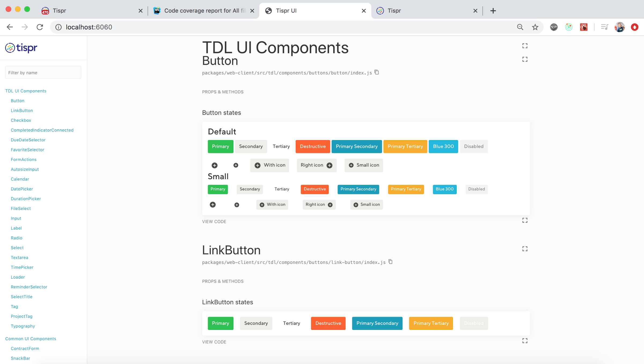Screen dimensions: 644x364
Task: Open DatePicker in the sidebar
Action: [22, 189]
